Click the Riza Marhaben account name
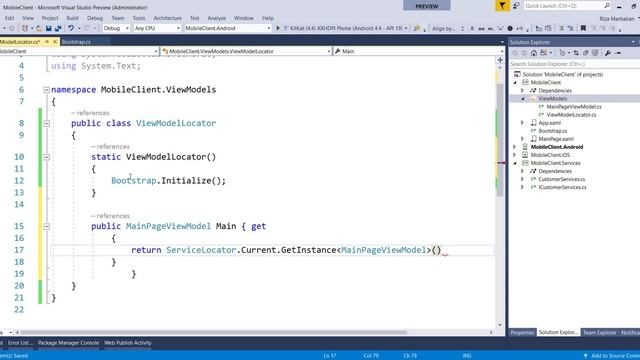 pos(617,19)
